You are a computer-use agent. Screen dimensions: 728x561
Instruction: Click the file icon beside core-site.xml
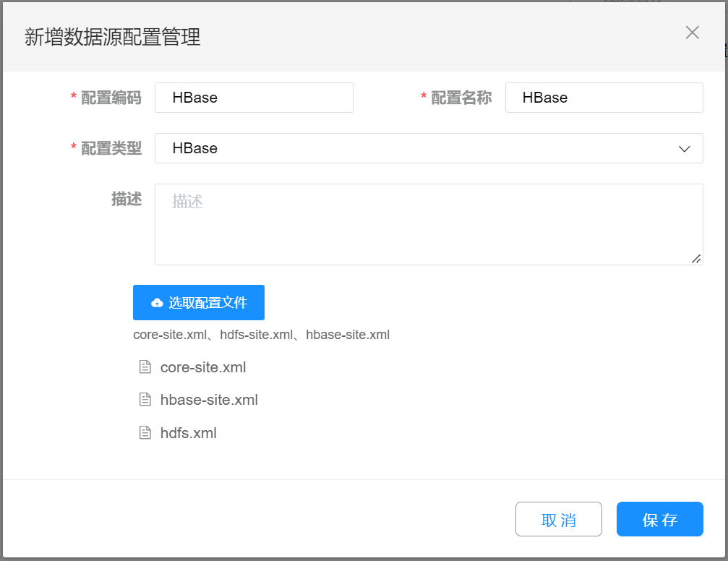coord(145,367)
